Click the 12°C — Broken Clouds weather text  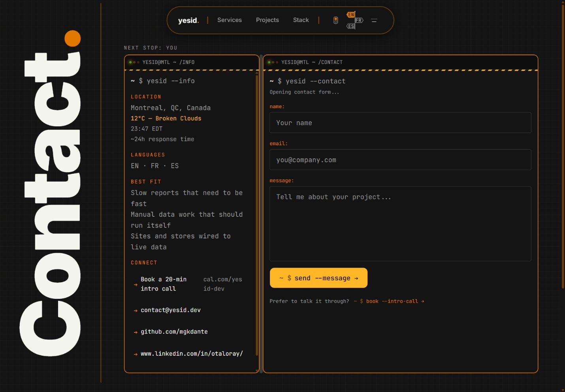tap(166, 118)
